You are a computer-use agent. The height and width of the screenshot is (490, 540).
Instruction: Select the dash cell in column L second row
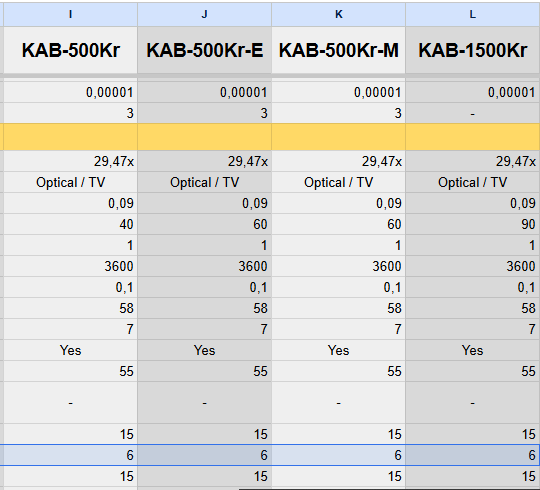[473, 113]
